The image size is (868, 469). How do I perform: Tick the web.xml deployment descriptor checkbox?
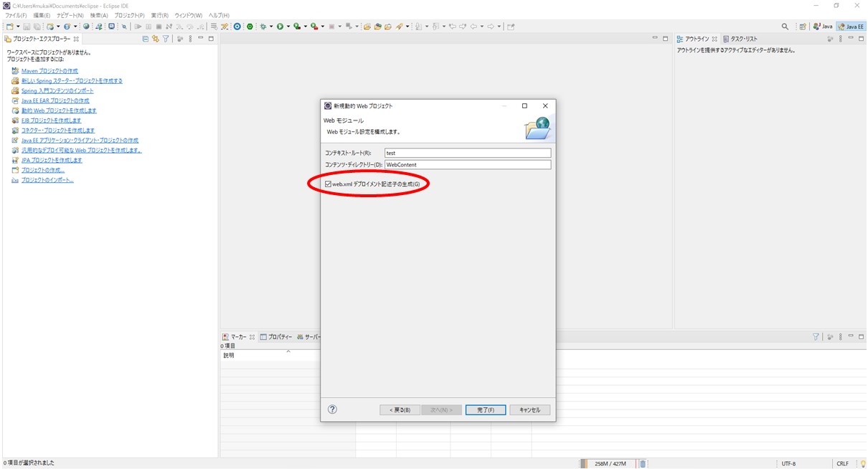328,184
